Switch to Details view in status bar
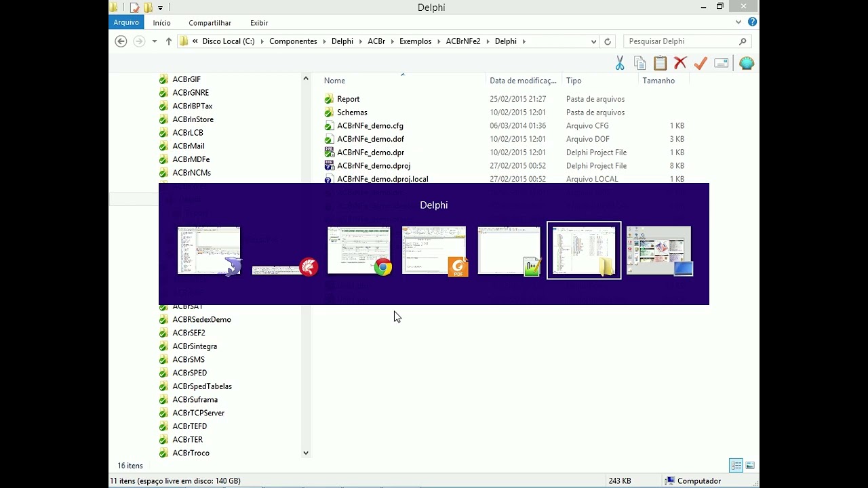Screen dimensions: 868x488 coord(736,466)
